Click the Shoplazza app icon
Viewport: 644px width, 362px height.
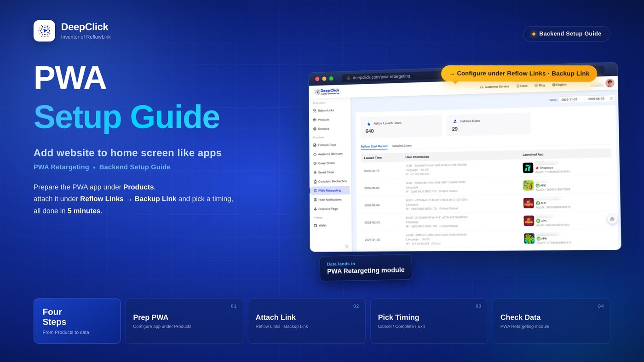(528, 168)
